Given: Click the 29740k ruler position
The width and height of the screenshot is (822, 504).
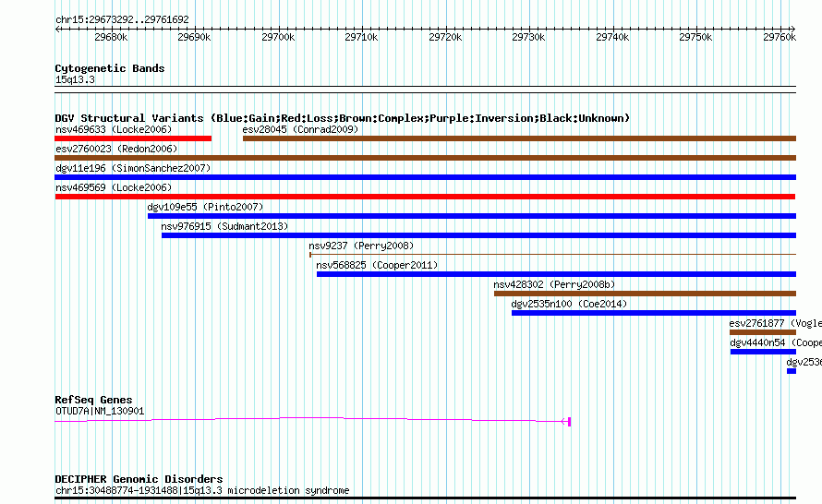Looking at the screenshot, I should pos(613,37).
